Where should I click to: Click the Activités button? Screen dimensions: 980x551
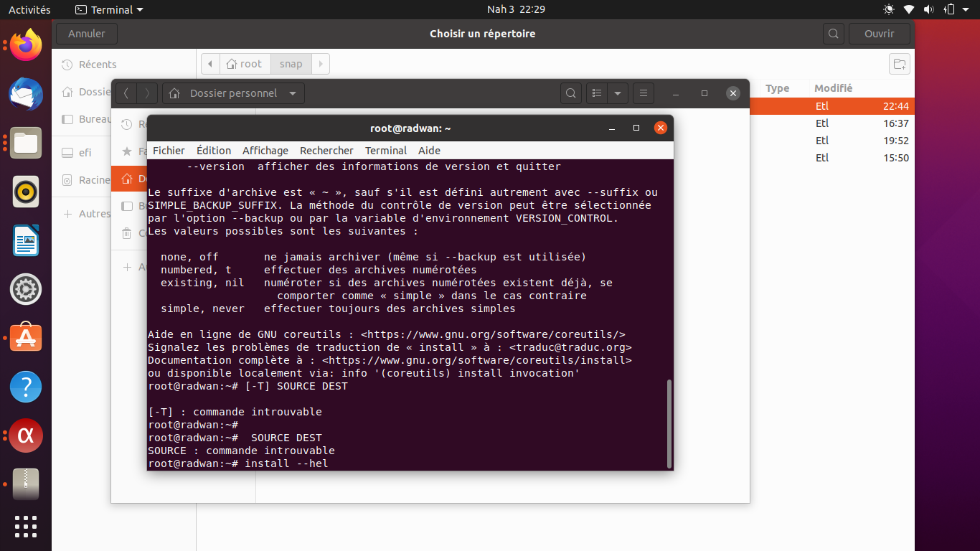[x=29, y=10]
